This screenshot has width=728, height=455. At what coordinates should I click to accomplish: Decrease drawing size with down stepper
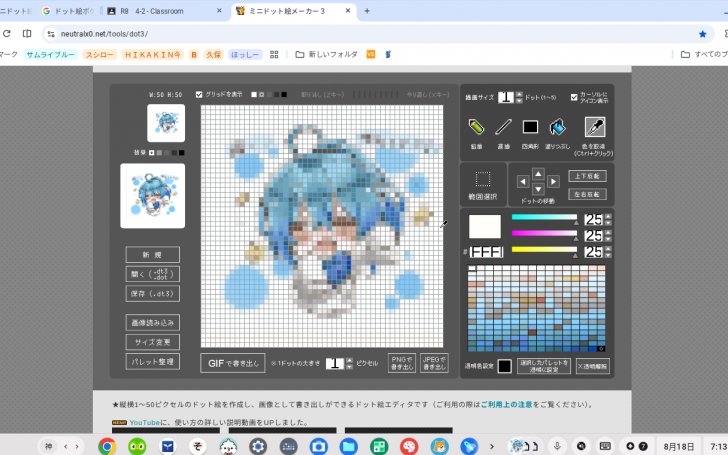[519, 100]
